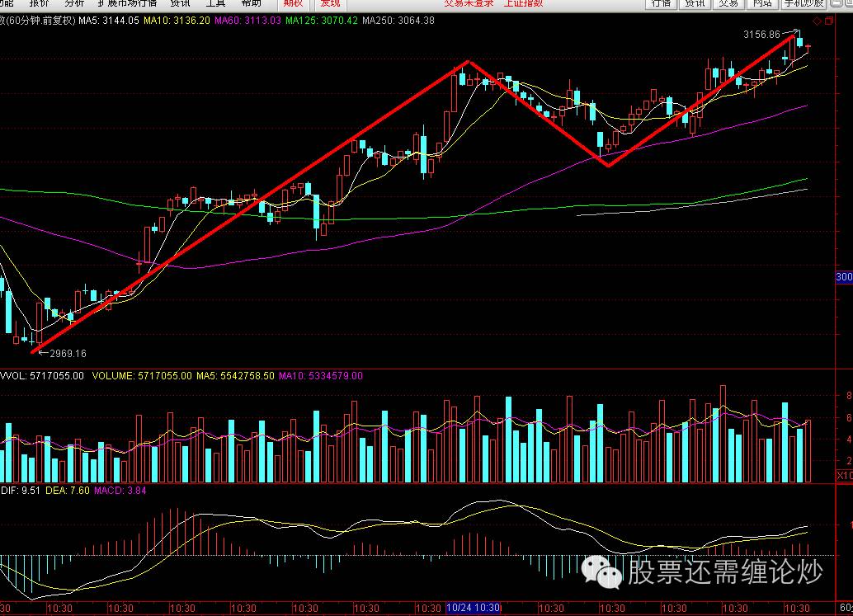Click the VOLUME: 5717055.00 label

[x=142, y=376]
